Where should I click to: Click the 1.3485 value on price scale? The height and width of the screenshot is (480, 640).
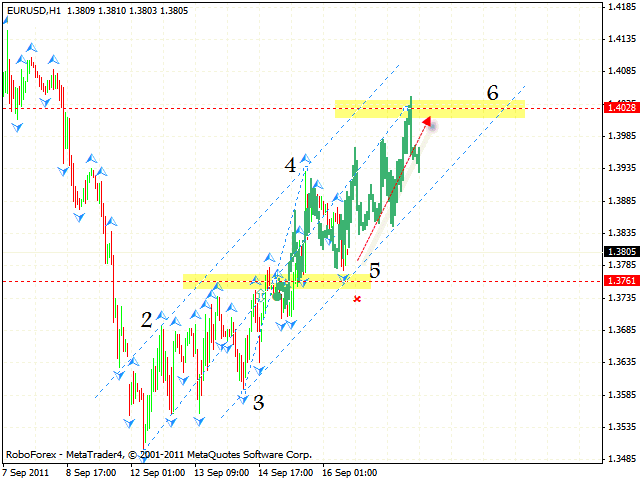click(619, 459)
